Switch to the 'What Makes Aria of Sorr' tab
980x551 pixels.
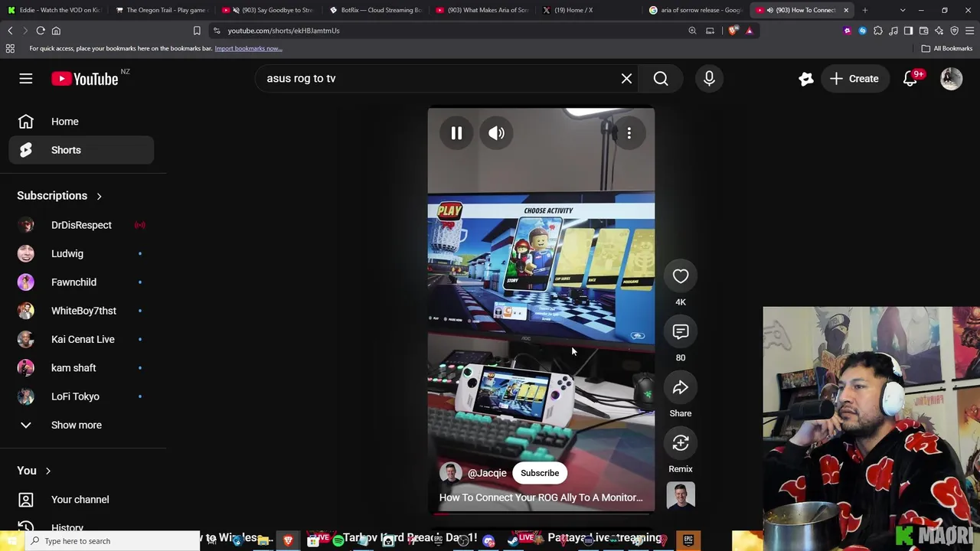click(x=482, y=10)
